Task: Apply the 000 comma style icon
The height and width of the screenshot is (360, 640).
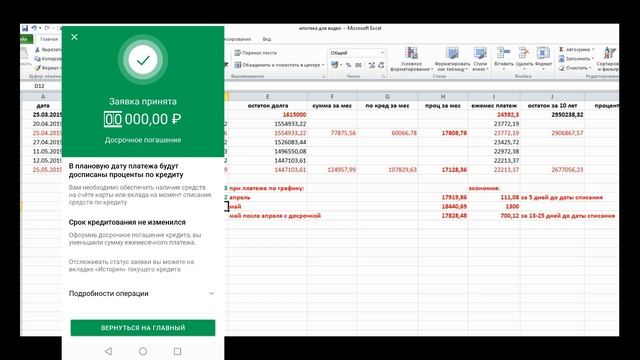Action: coord(359,65)
